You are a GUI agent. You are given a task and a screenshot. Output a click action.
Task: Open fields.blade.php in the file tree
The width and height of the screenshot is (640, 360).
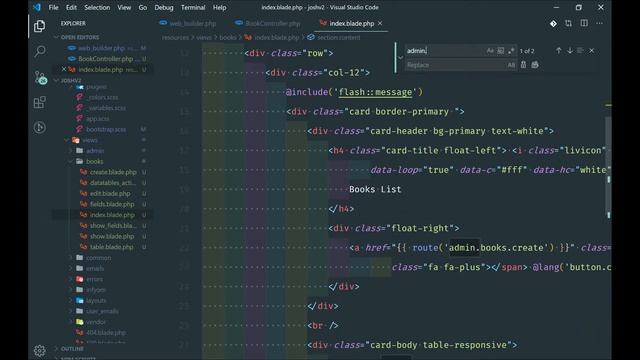tap(112, 204)
